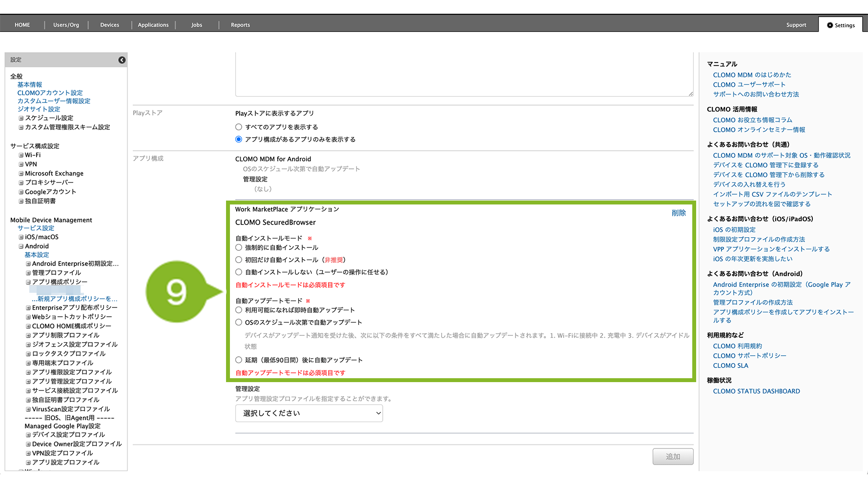Open Reports menu

pos(240,25)
